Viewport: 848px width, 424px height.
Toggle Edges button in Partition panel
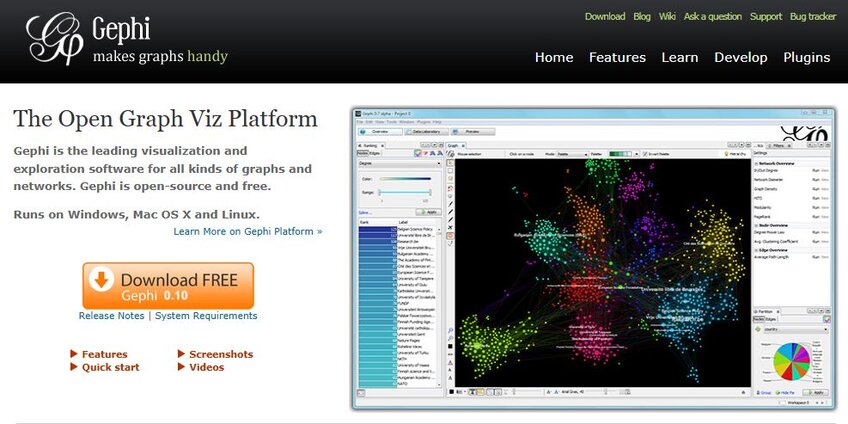[x=771, y=319]
